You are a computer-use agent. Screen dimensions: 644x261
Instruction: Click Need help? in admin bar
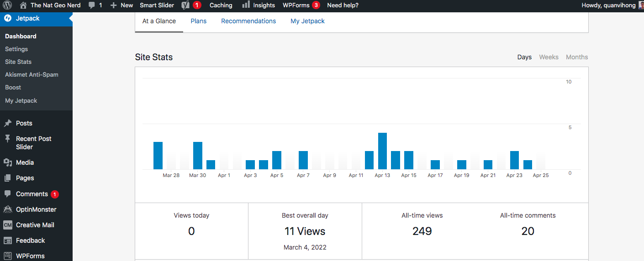click(x=343, y=5)
